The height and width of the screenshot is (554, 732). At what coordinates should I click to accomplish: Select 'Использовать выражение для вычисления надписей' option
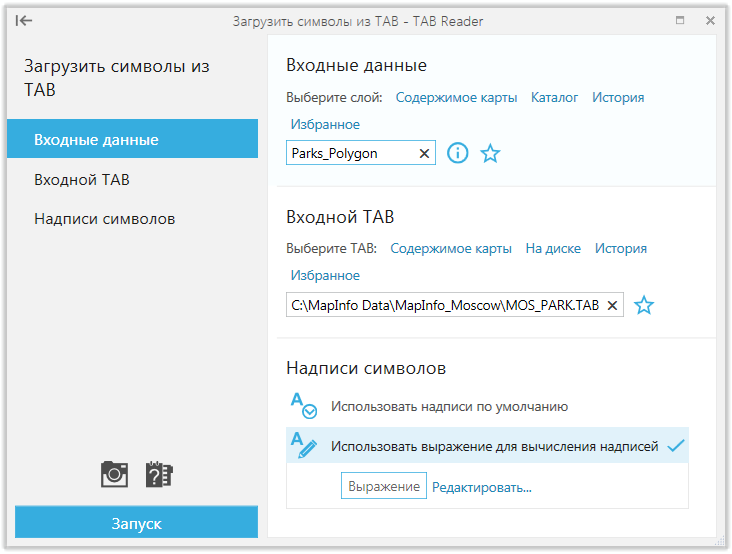[x=487, y=445]
